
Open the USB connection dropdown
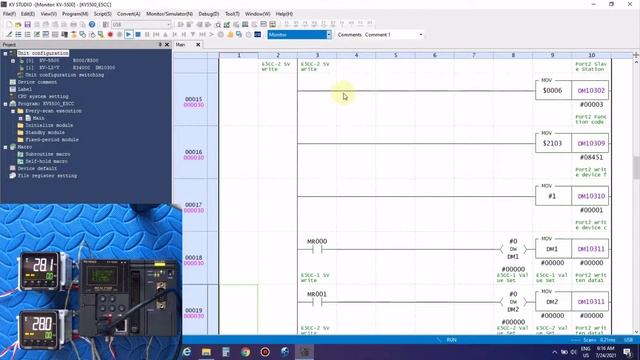click(x=168, y=25)
